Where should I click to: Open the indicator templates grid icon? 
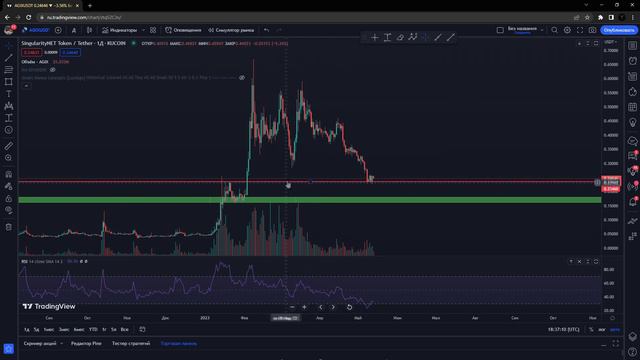pos(153,30)
